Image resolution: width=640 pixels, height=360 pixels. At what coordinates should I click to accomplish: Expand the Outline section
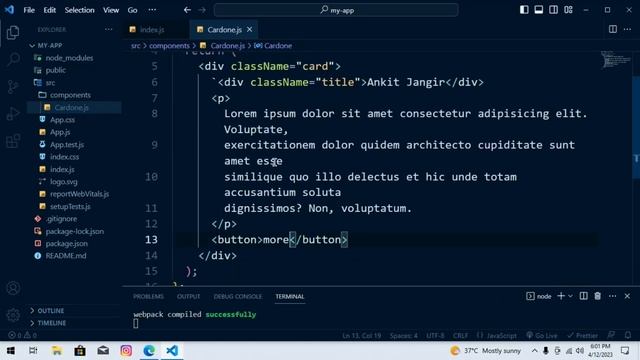(51, 311)
